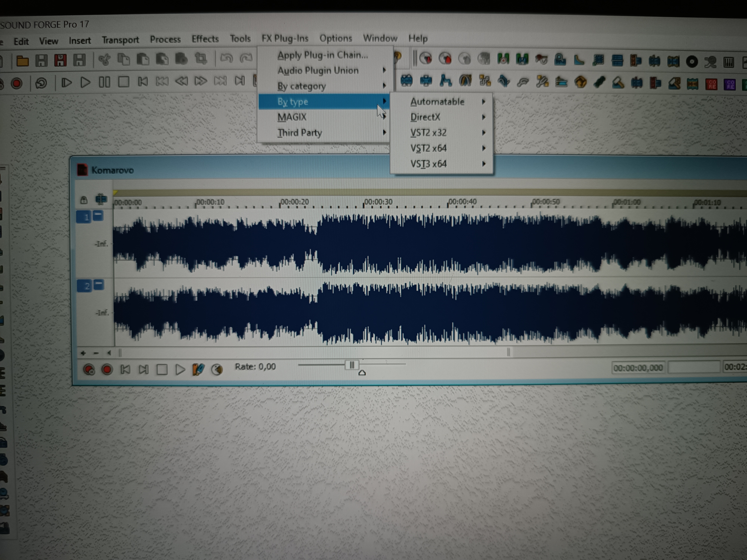Expand the Automatable submenu
The height and width of the screenshot is (560, 747).
[442, 102]
